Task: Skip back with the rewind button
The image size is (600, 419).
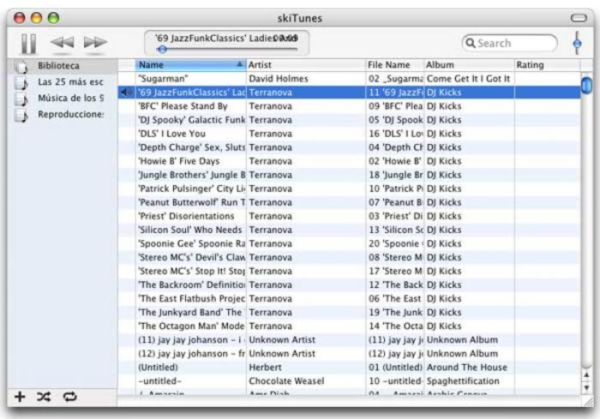Action: 62,42
